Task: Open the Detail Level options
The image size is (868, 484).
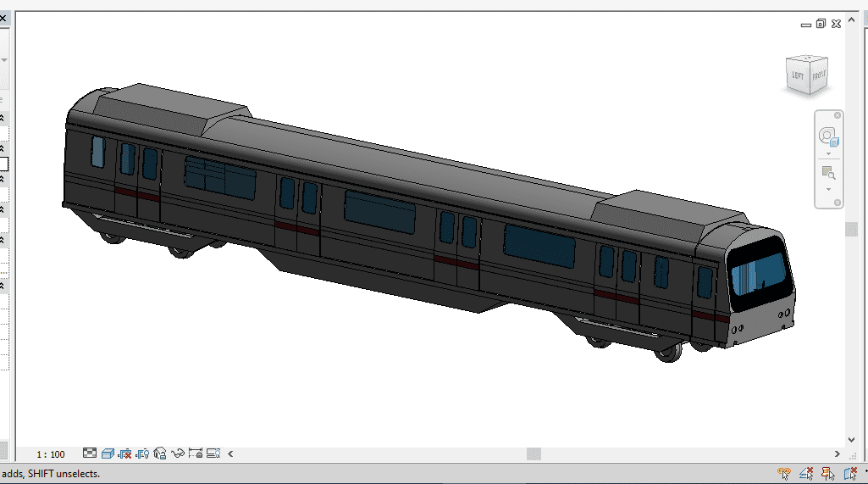Action: [x=90, y=453]
